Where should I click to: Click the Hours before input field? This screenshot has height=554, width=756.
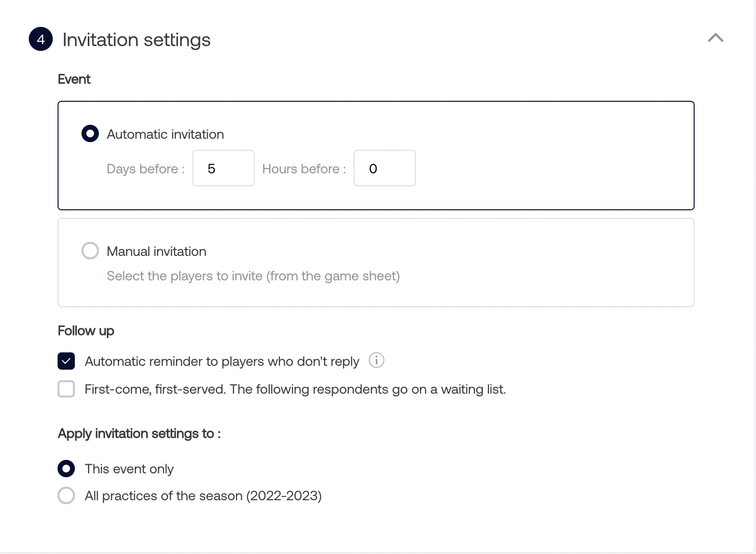tap(384, 168)
